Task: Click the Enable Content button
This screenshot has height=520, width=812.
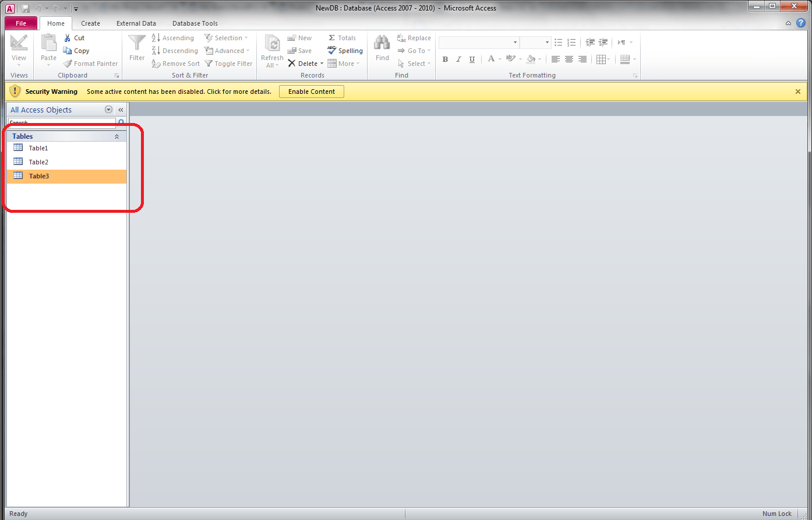Action: (x=311, y=92)
